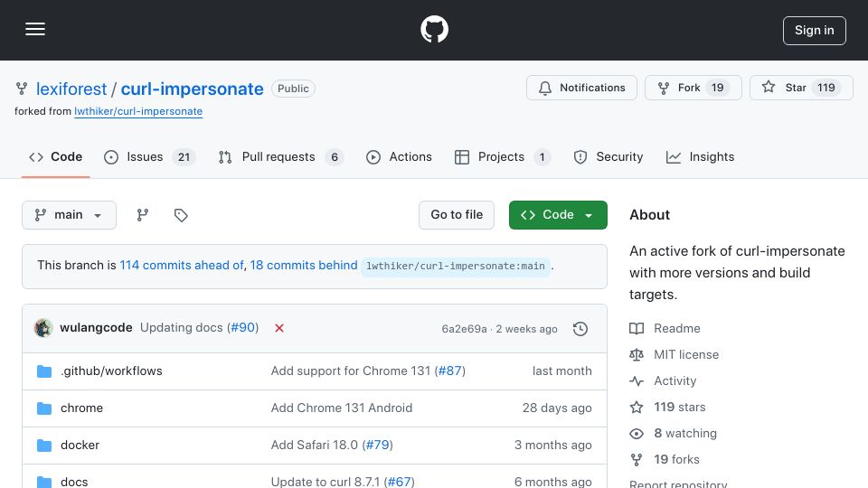View tags via the tag icon

pos(181,215)
